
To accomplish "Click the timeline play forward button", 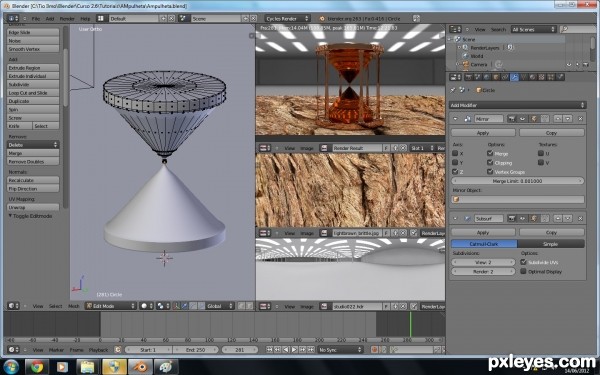I will click(x=294, y=349).
